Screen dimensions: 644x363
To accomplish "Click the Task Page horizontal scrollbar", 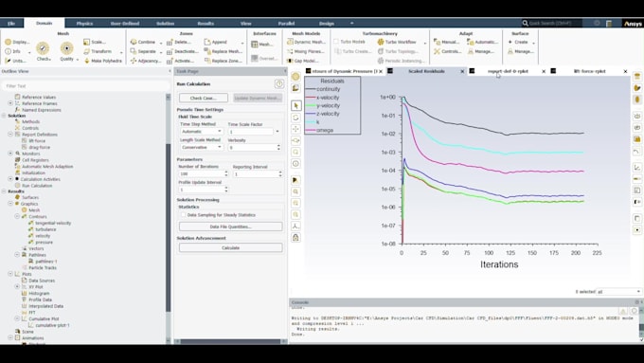I will [x=230, y=341].
